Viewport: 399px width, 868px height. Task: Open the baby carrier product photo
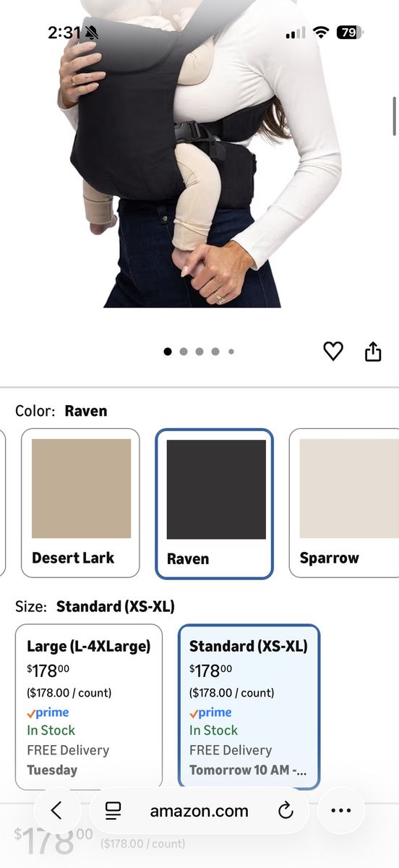[x=199, y=156]
